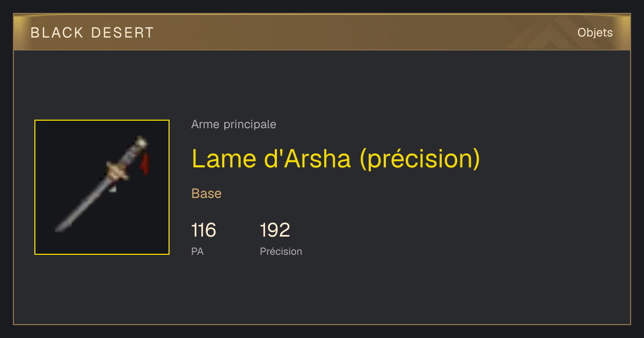
Task: Click the 192 accuracy value
Action: [275, 230]
